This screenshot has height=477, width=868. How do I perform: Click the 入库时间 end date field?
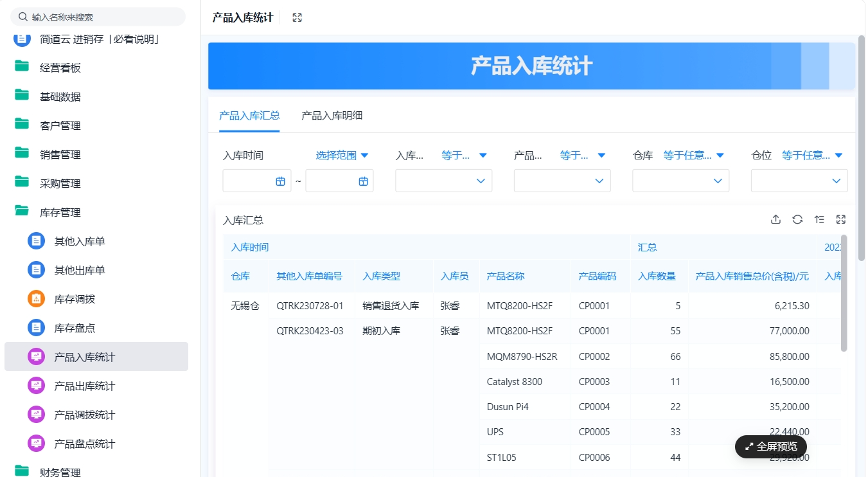pos(339,181)
